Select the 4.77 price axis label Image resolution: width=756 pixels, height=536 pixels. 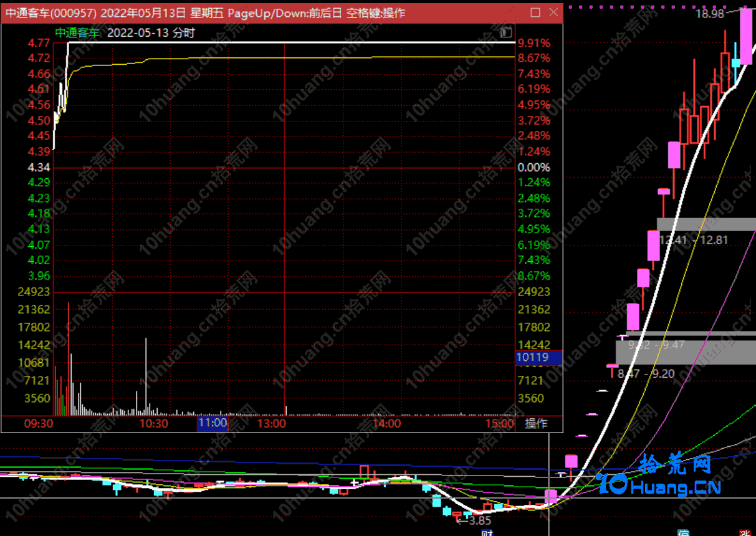(x=39, y=43)
